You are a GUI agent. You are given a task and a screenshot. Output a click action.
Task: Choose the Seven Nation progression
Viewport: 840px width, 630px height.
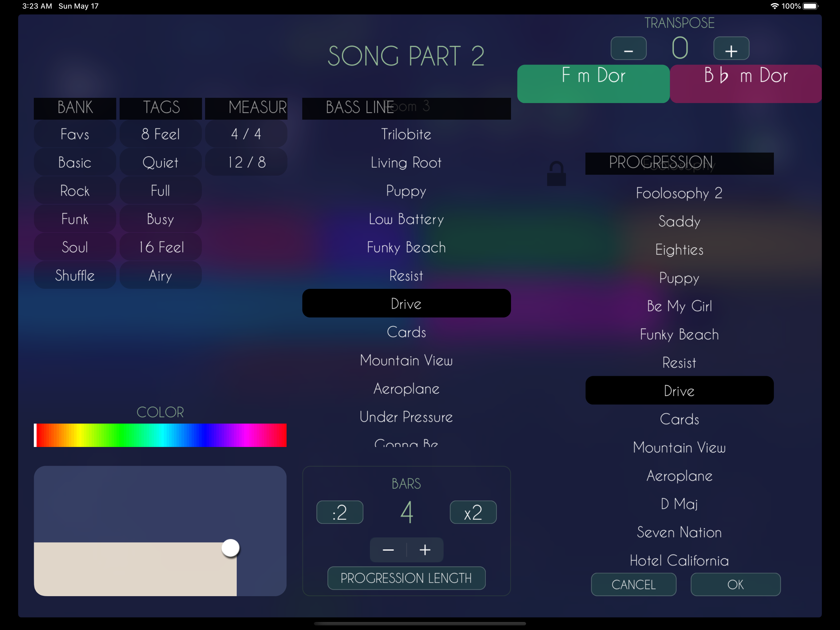pos(679,532)
